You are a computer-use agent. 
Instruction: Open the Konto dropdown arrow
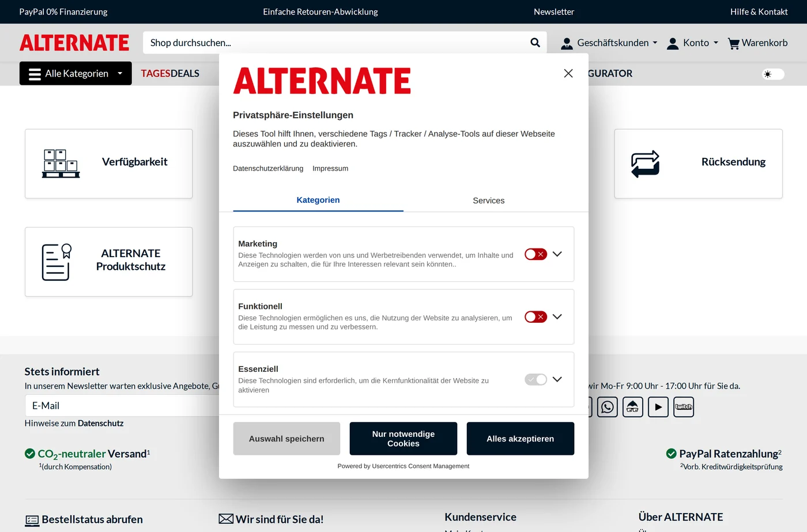pos(716,43)
